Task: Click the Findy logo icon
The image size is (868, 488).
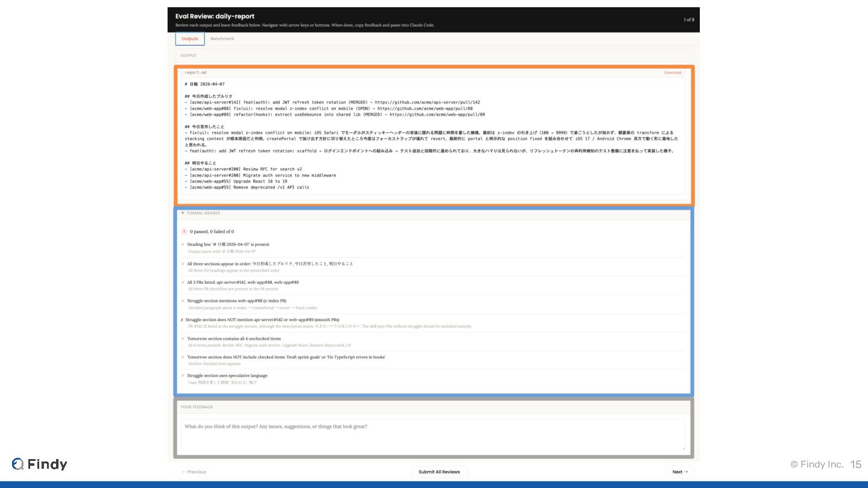Action: (x=18, y=464)
